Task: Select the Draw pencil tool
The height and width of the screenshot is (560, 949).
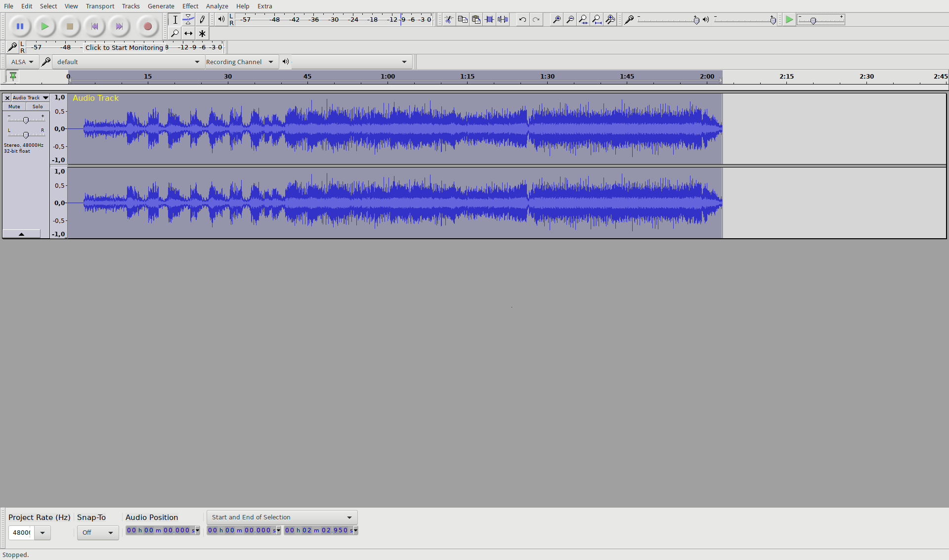Action: [x=202, y=20]
